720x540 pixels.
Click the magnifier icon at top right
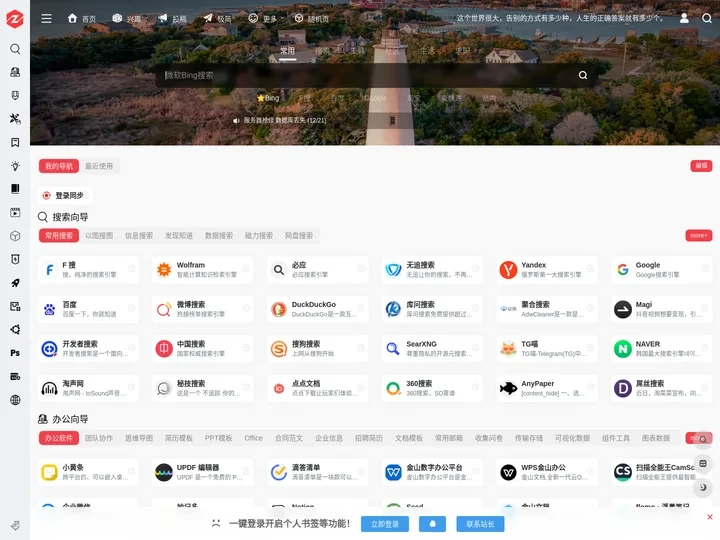[x=707, y=18]
